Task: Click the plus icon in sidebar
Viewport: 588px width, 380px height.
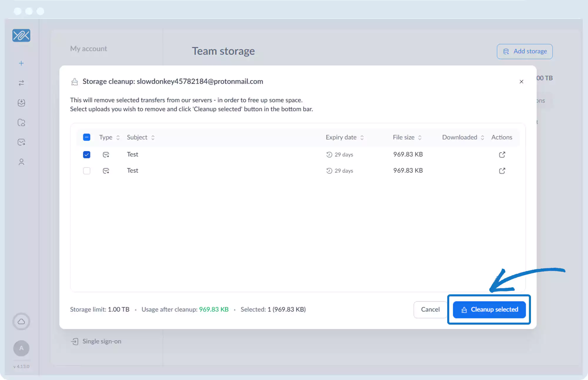Action: pos(21,63)
